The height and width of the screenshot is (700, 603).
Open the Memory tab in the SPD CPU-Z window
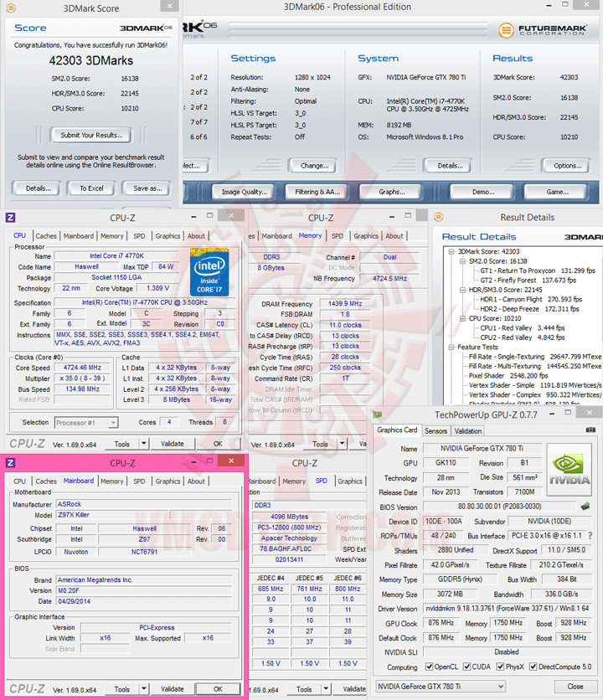294,481
